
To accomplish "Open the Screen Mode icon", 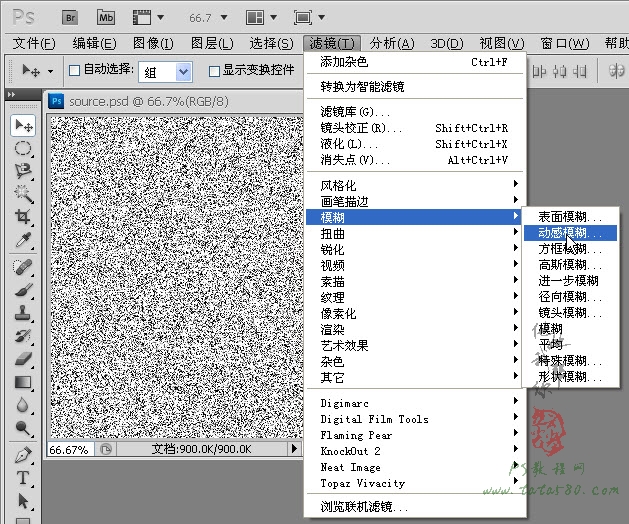I will pos(303,18).
